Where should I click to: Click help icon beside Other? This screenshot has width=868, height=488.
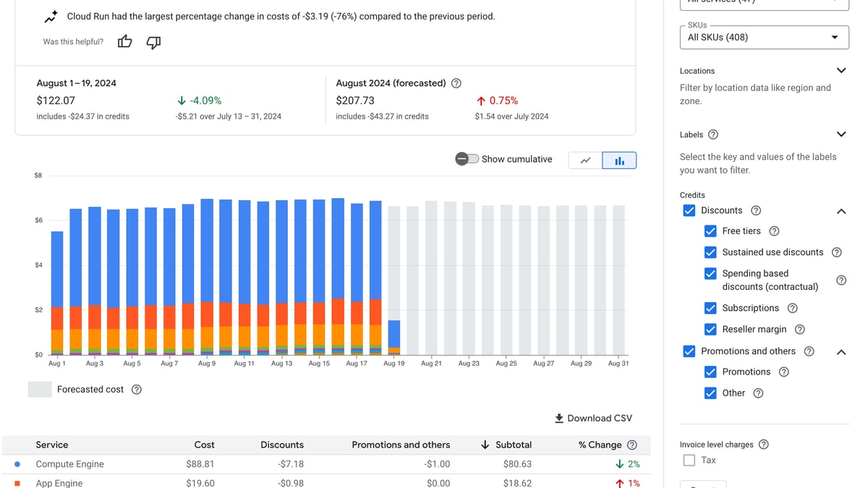[x=758, y=393]
